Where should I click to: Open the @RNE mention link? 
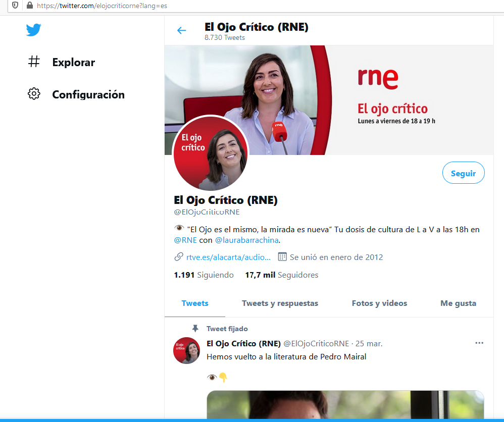(185, 240)
